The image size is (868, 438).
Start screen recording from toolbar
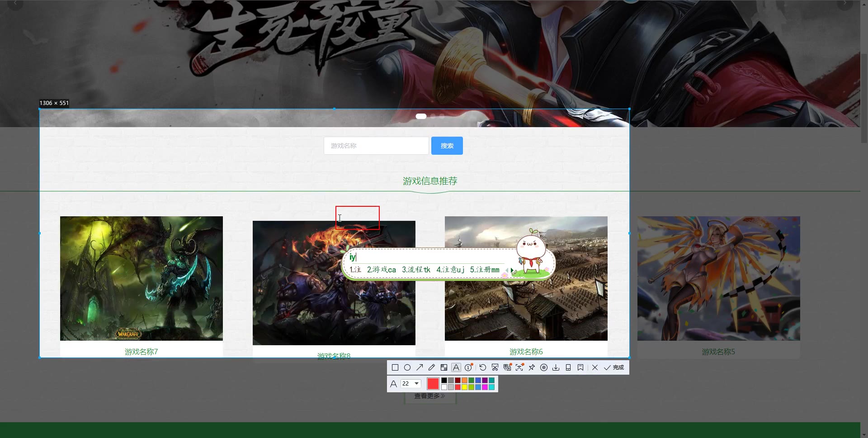(x=544, y=367)
